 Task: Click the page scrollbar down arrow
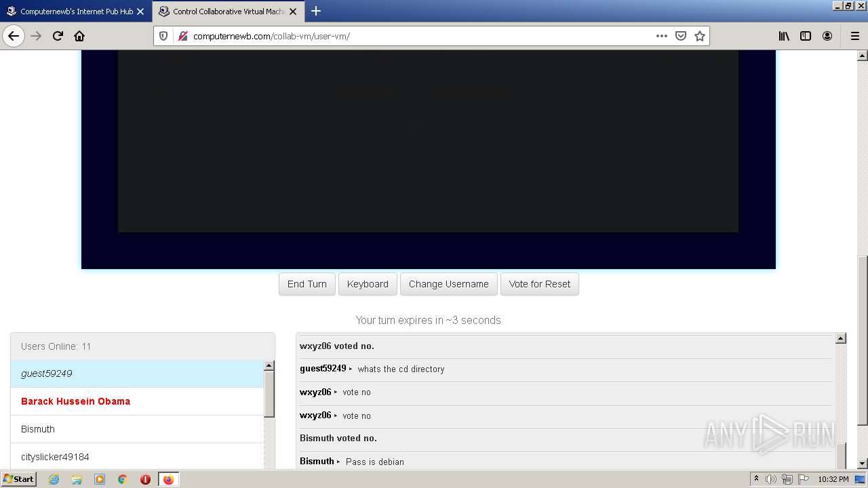click(863, 464)
